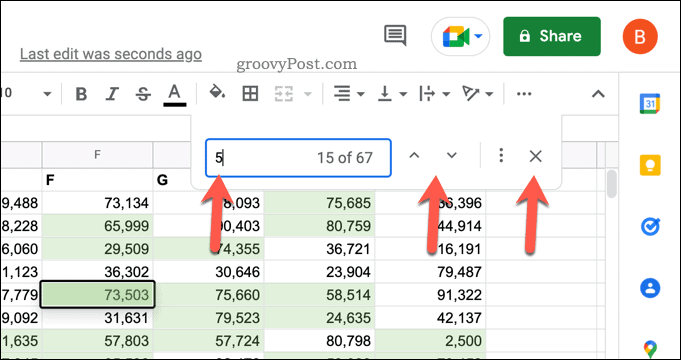
Task: Open Contacts side panel
Action: (x=650, y=288)
